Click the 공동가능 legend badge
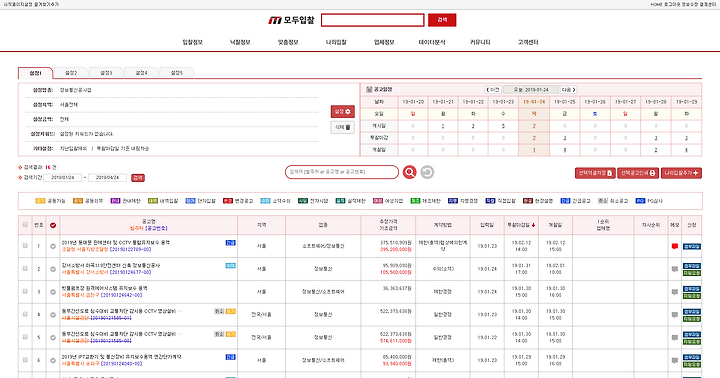The height and width of the screenshot is (378, 720). pos(40,201)
